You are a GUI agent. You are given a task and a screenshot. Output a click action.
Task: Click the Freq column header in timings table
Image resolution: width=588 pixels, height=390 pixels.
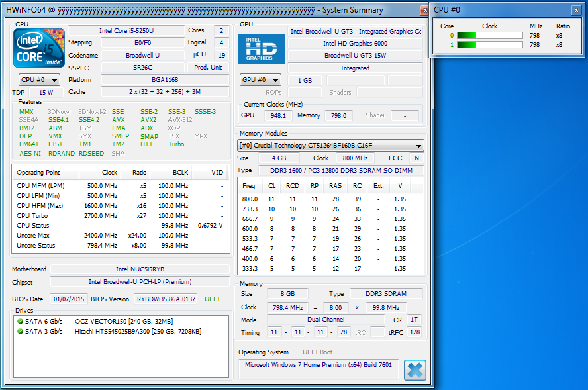tap(251, 186)
